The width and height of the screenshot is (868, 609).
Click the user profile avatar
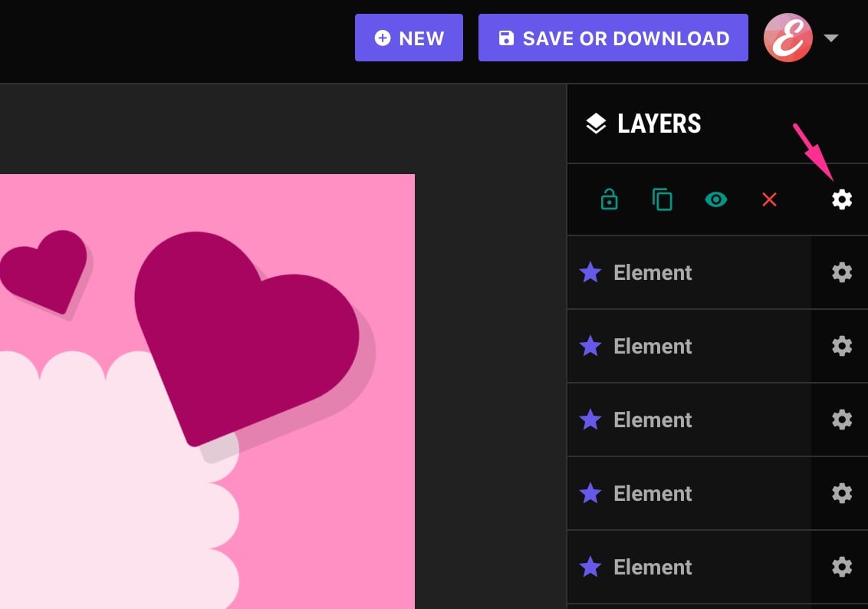click(788, 38)
